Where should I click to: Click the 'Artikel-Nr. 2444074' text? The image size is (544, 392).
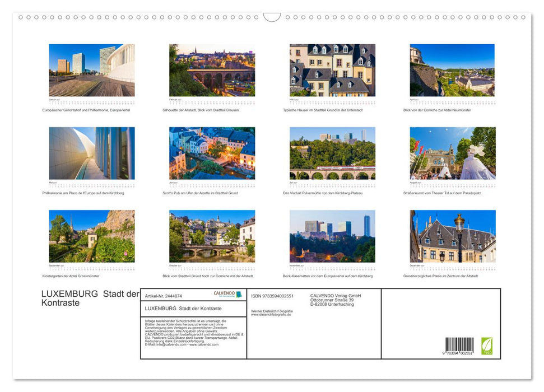pos(164,296)
